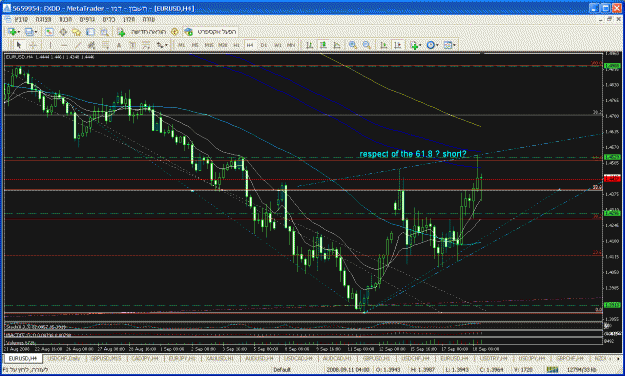Image resolution: width=625 pixels, height=376 pixels.
Task: Click the connection status bars indicator
Action: (x=552, y=370)
